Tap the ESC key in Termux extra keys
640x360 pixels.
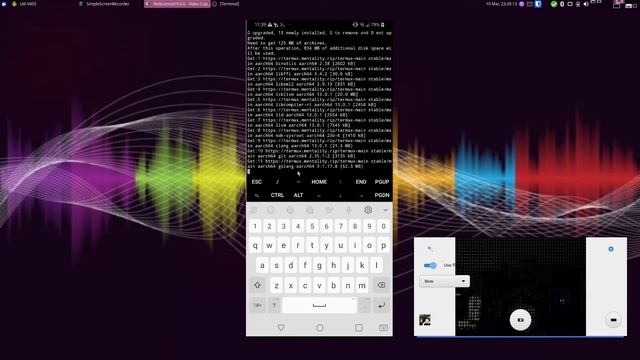pyautogui.click(x=257, y=182)
